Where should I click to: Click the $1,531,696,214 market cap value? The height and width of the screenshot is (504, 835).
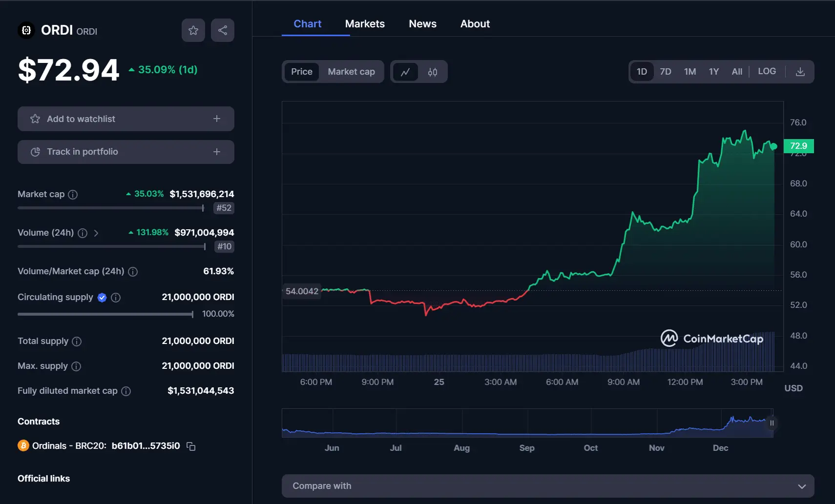click(202, 194)
